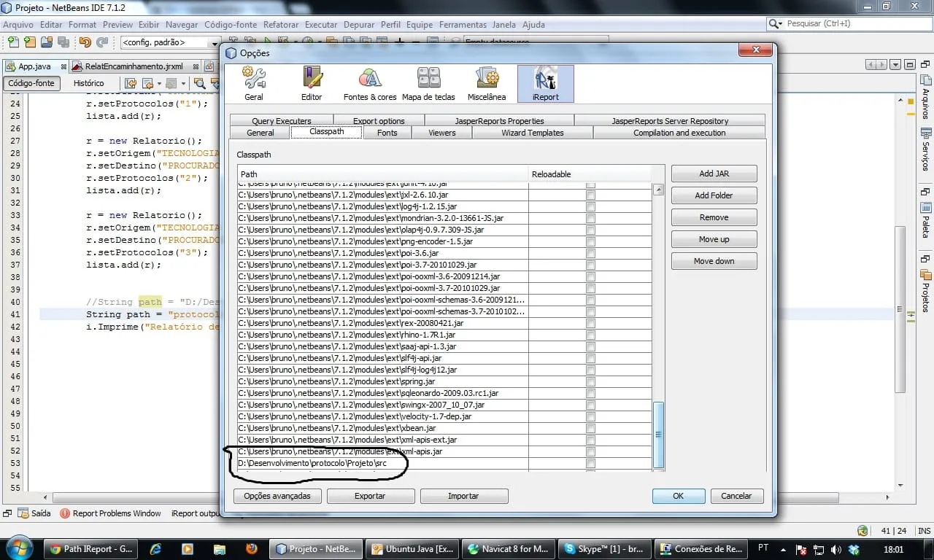Toggle Reloadable for velocity-1.7-dep.jar
This screenshot has height=560, width=934.
[x=590, y=416]
